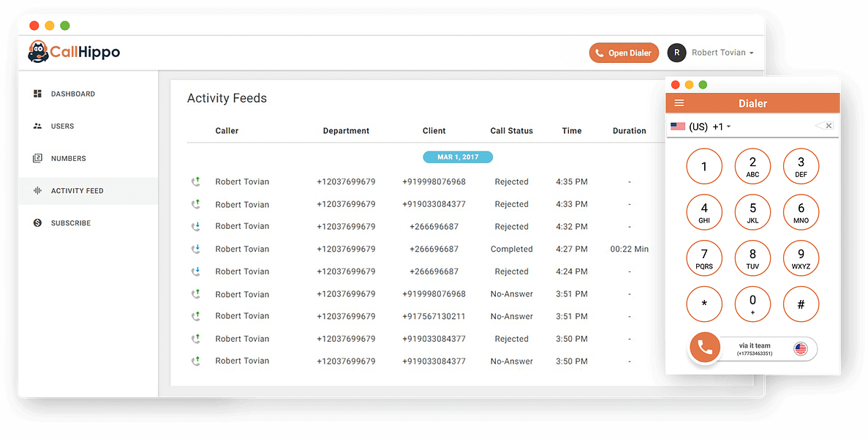Tap key 0 on the keypad

(x=752, y=304)
